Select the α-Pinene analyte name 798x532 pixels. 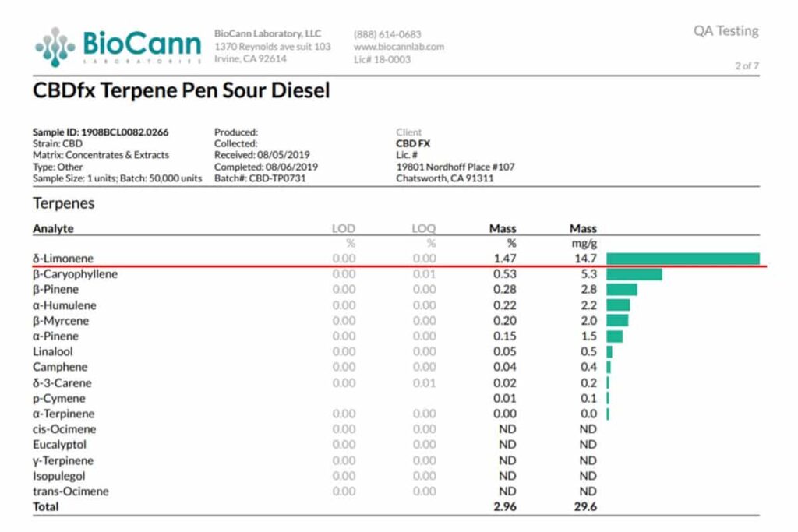click(55, 336)
